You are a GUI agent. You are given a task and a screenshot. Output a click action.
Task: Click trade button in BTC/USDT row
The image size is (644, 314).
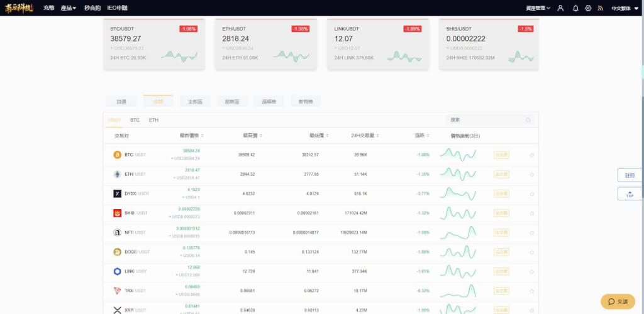click(x=501, y=155)
